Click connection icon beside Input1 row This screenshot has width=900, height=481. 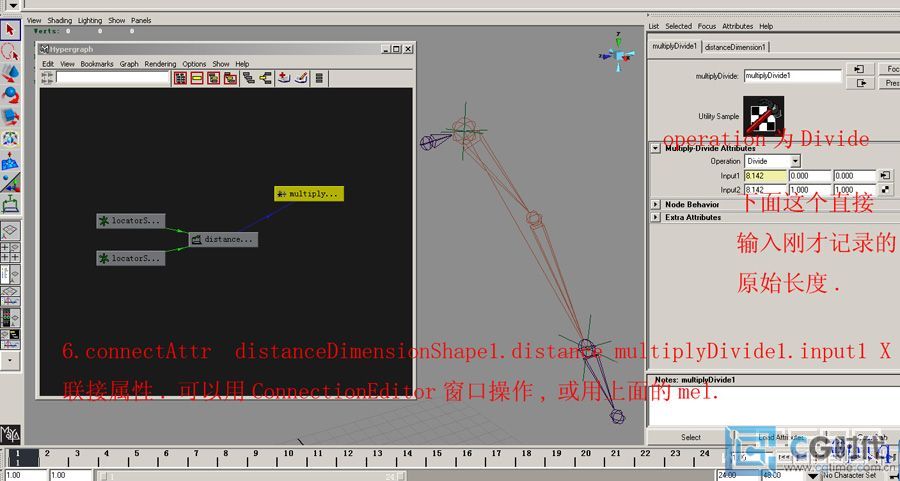click(x=885, y=175)
